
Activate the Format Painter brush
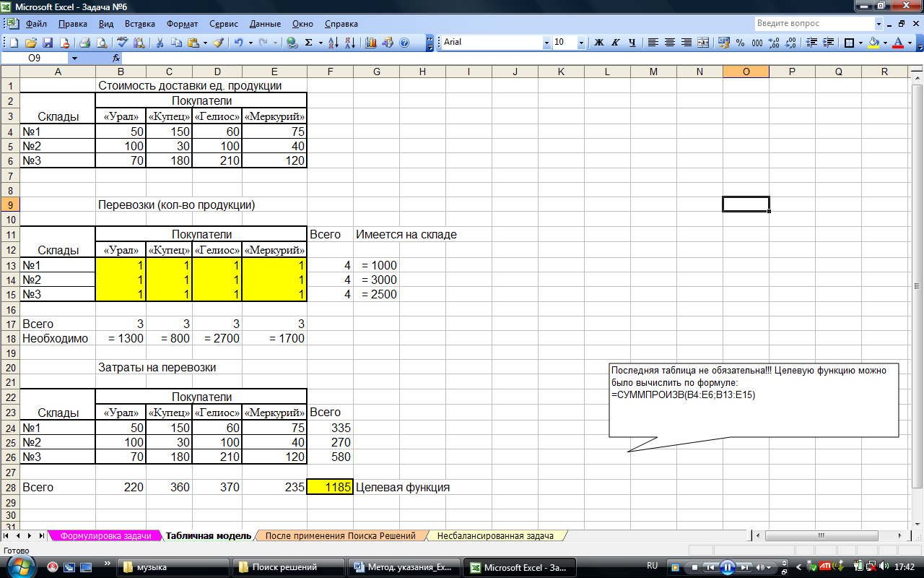coord(219,43)
